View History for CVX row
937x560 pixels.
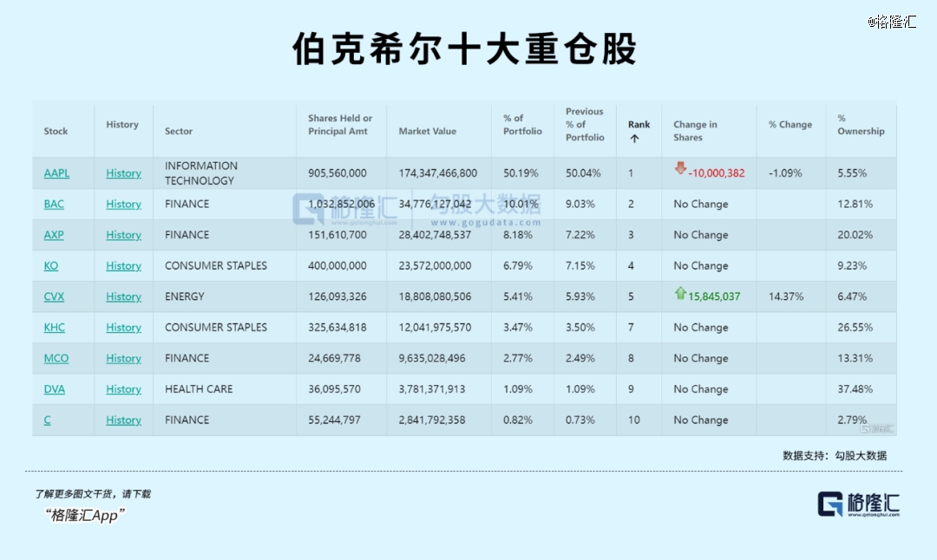pyautogui.click(x=124, y=296)
